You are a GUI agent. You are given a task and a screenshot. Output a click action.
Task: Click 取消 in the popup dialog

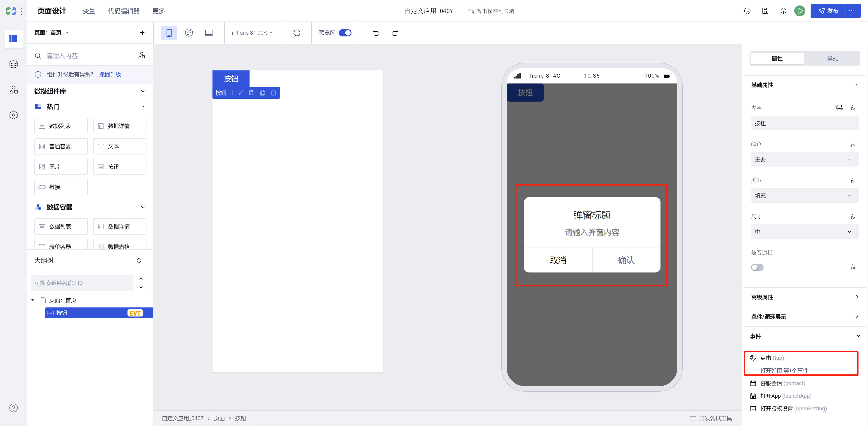(x=558, y=260)
